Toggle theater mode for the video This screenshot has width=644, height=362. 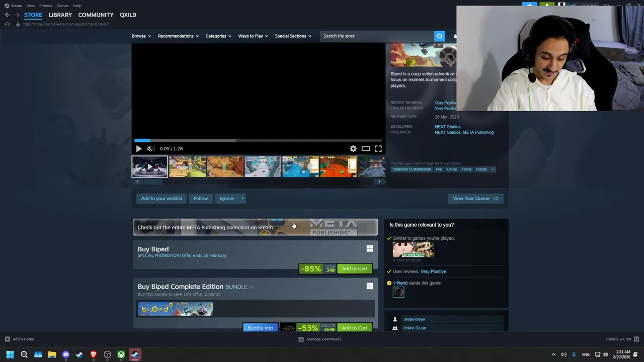tap(366, 148)
